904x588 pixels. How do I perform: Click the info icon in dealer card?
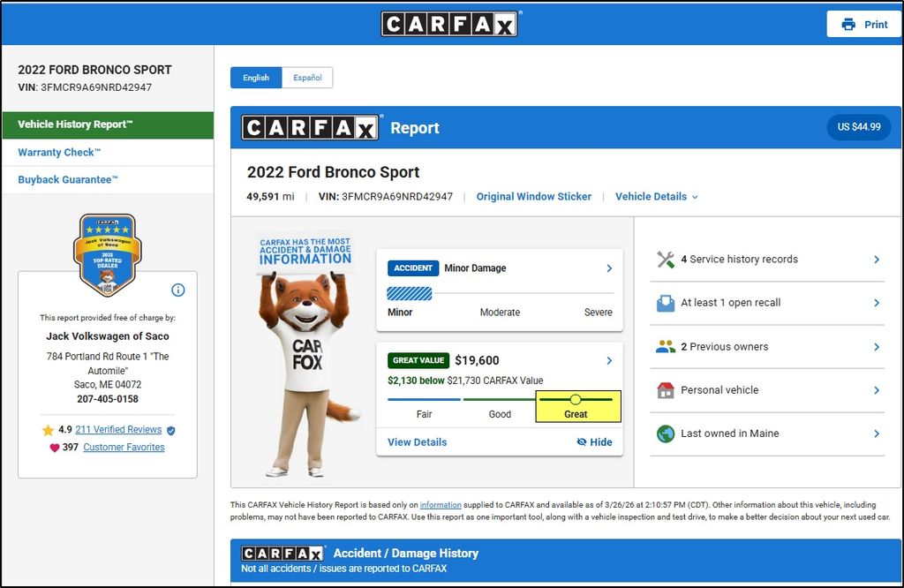click(x=177, y=290)
